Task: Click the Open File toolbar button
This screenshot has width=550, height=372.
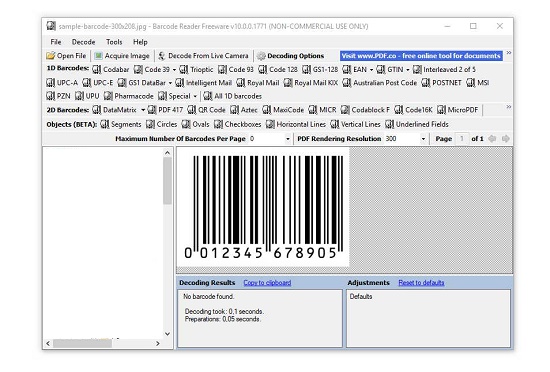Action: coord(66,56)
